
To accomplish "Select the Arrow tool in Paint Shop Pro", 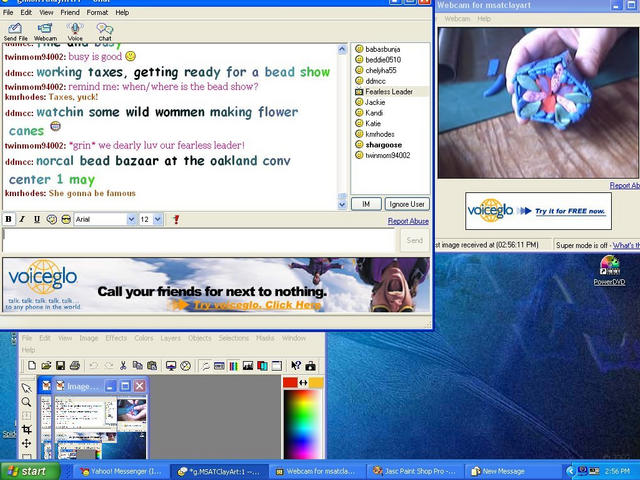I will (x=27, y=388).
